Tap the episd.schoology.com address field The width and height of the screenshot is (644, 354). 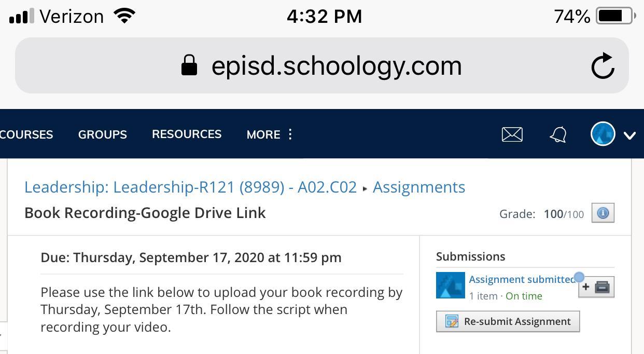pyautogui.click(x=336, y=66)
